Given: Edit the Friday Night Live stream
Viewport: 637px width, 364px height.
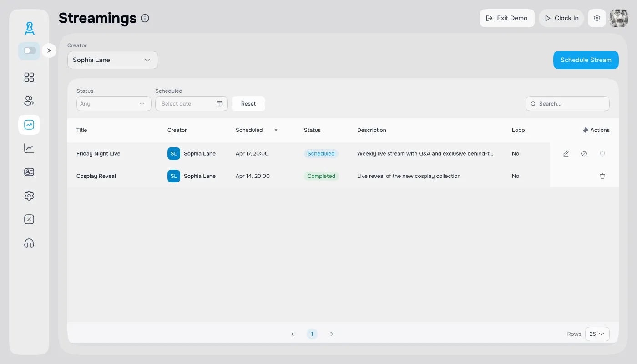Looking at the screenshot, I should 566,154.
